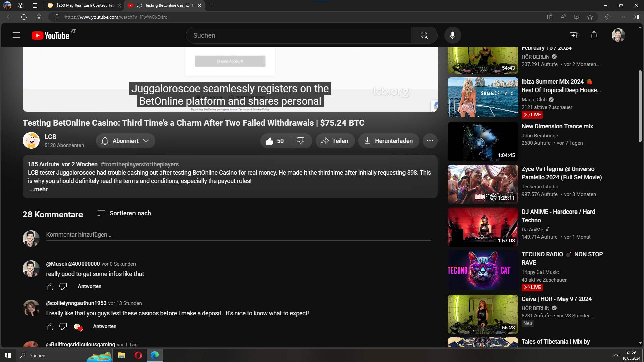Open browser favorites list icon
This screenshot has height=362, width=644.
608,17
